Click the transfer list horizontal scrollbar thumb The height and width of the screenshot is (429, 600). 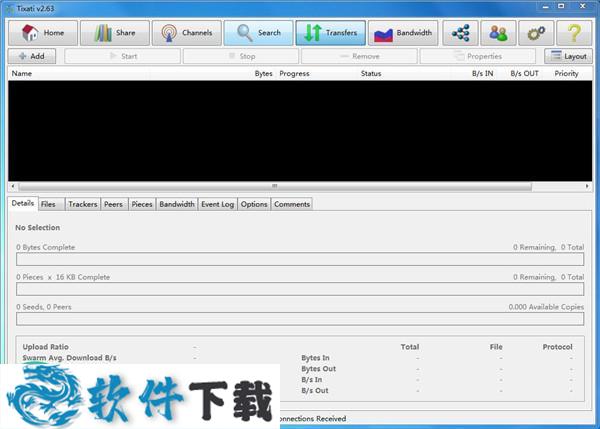pos(275,186)
